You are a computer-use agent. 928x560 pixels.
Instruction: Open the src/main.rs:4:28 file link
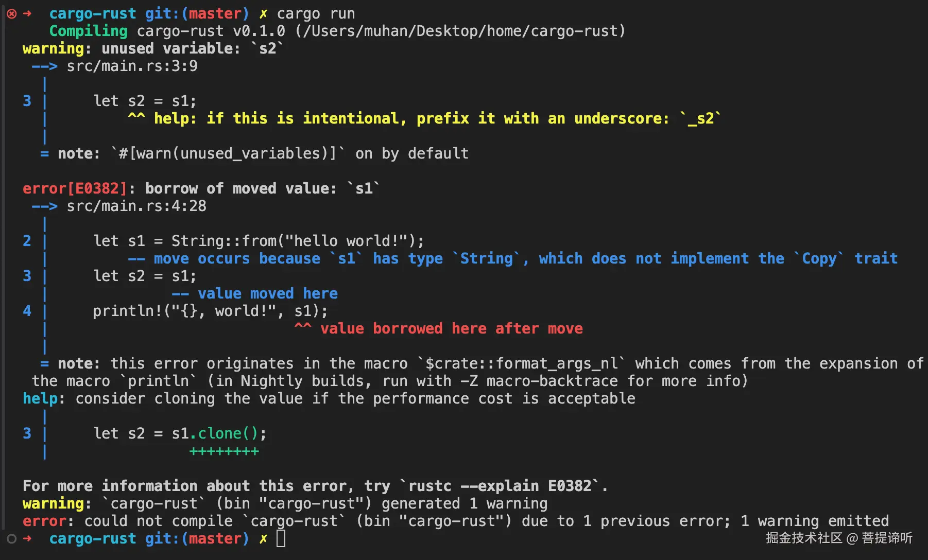coord(136,206)
